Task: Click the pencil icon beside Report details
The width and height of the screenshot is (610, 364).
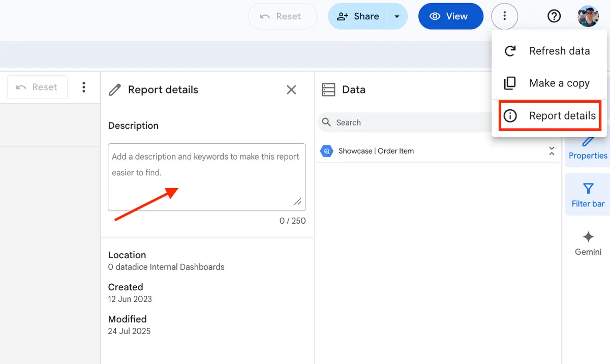Action: point(115,90)
